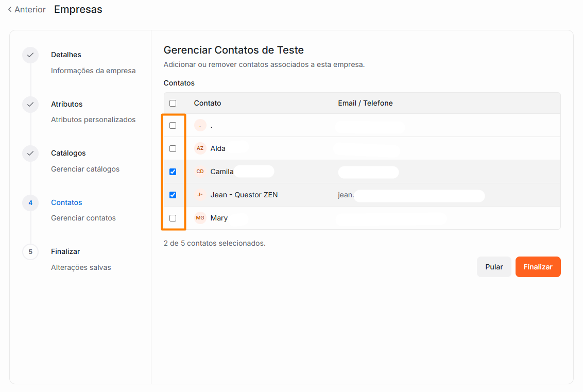Click the Detalhes step checkmark icon

click(30, 55)
